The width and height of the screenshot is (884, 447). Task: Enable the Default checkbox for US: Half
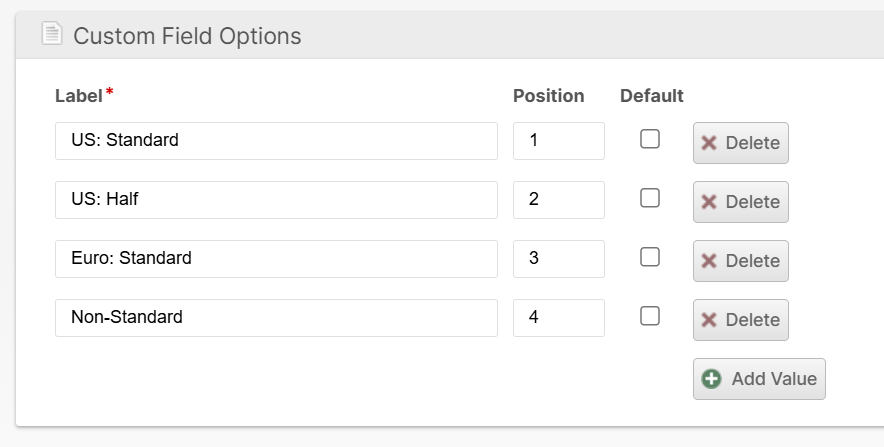(x=650, y=199)
